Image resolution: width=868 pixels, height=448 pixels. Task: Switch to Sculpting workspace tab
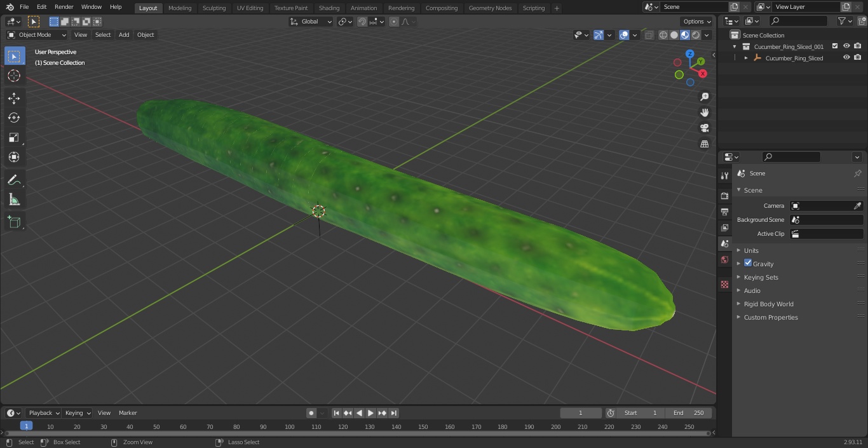(x=214, y=8)
